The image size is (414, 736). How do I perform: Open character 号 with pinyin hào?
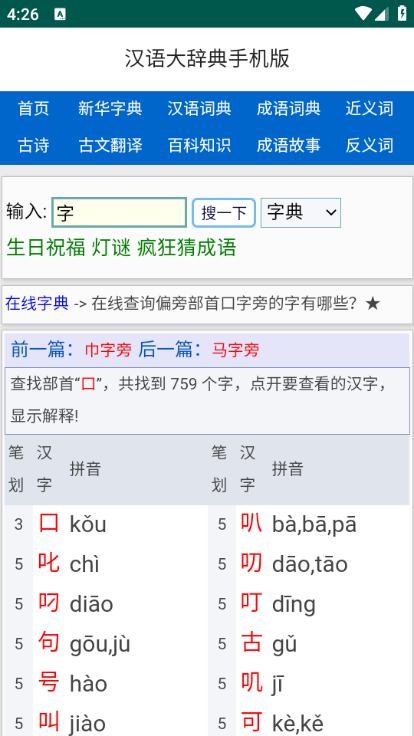coord(49,683)
